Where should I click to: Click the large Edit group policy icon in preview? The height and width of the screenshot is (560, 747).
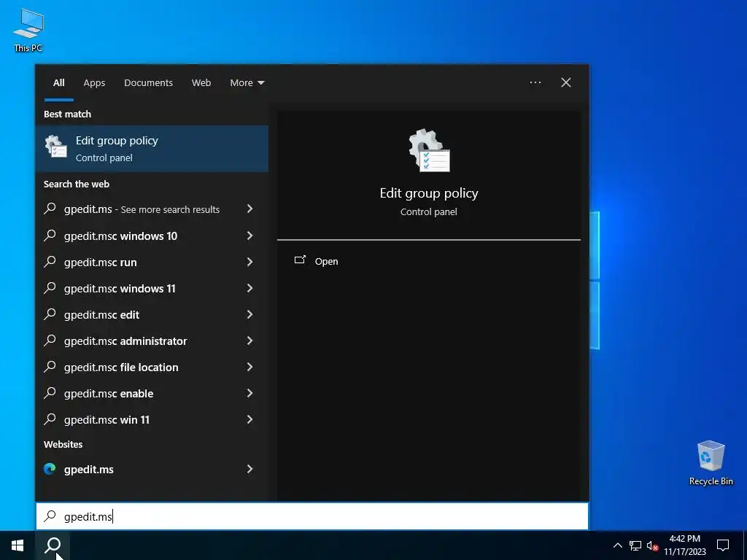tap(429, 150)
